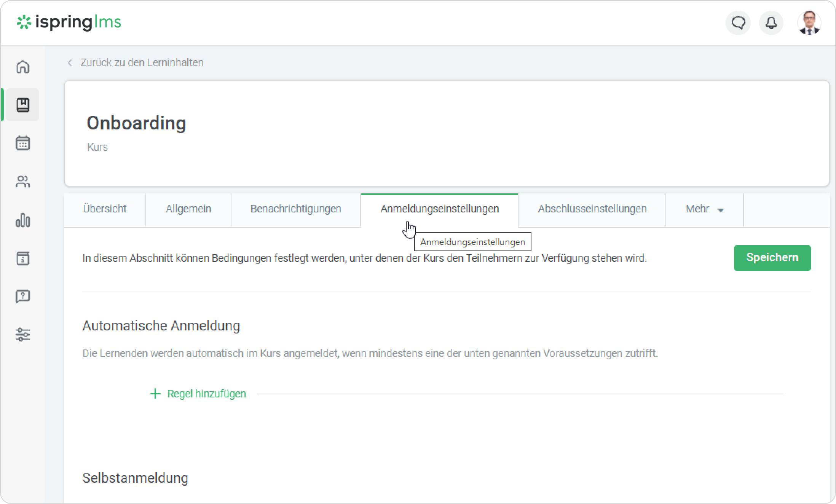The height and width of the screenshot is (504, 836).
Task: Open the calendar events icon
Action: (23, 144)
